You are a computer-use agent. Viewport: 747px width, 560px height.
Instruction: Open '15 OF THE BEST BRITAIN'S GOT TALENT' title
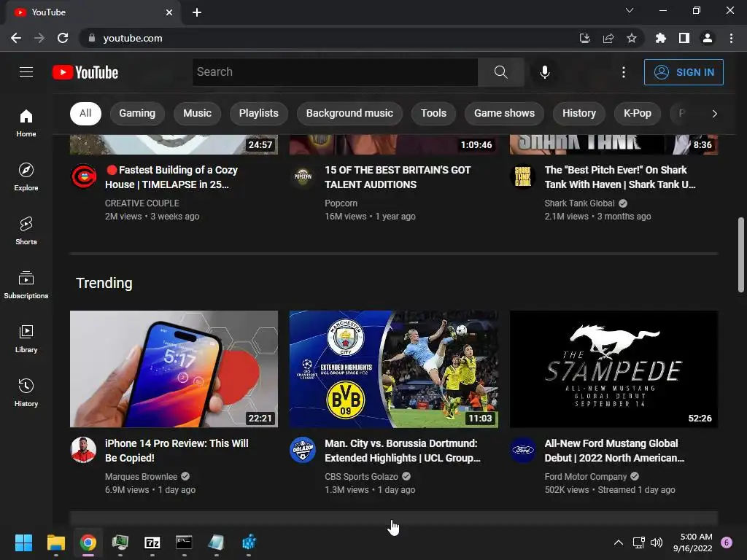[398, 177]
